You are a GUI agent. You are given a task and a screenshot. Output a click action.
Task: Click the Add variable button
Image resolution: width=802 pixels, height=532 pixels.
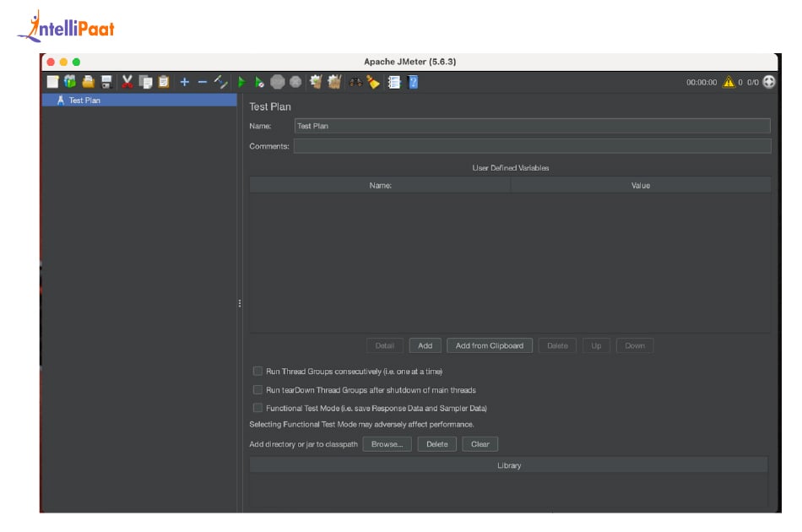point(425,346)
